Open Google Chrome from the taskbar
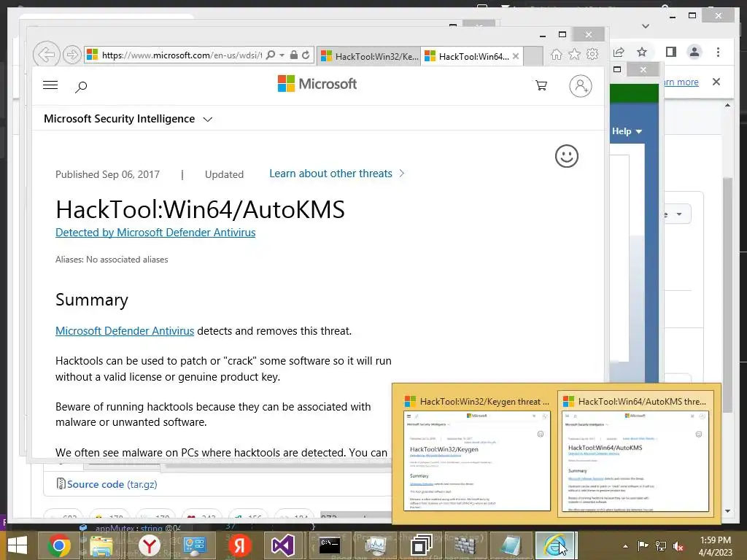This screenshot has width=747, height=560. tap(59, 545)
